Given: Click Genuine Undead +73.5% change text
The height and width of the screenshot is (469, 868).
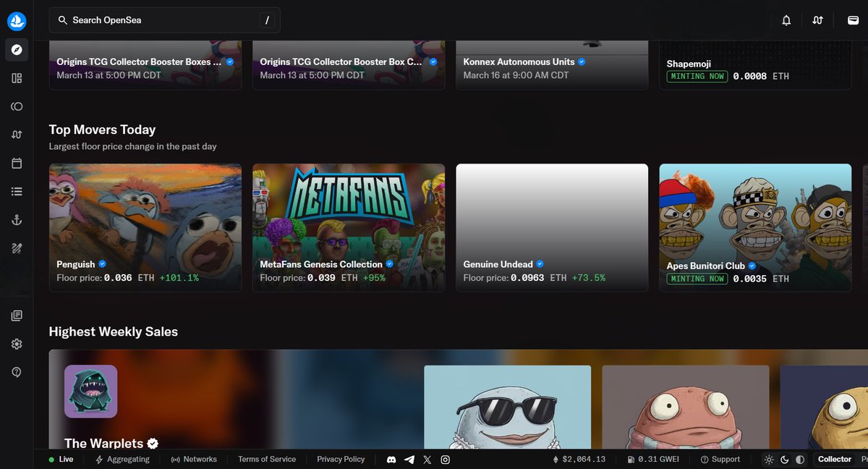Looking at the screenshot, I should coord(589,277).
